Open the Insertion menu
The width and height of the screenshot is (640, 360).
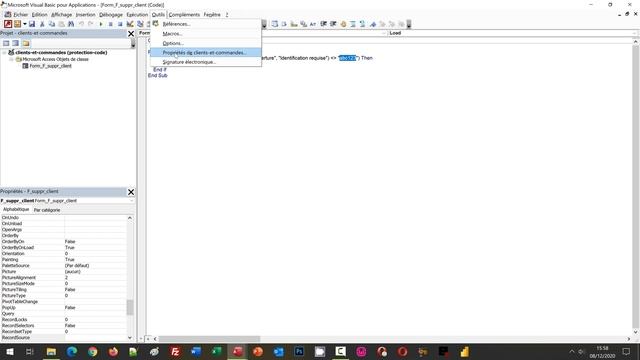coord(85,15)
